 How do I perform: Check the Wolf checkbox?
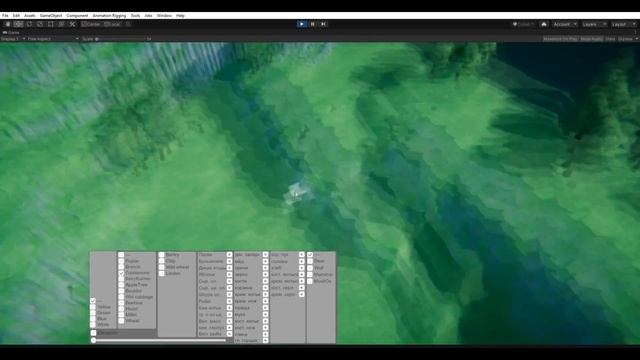310,268
